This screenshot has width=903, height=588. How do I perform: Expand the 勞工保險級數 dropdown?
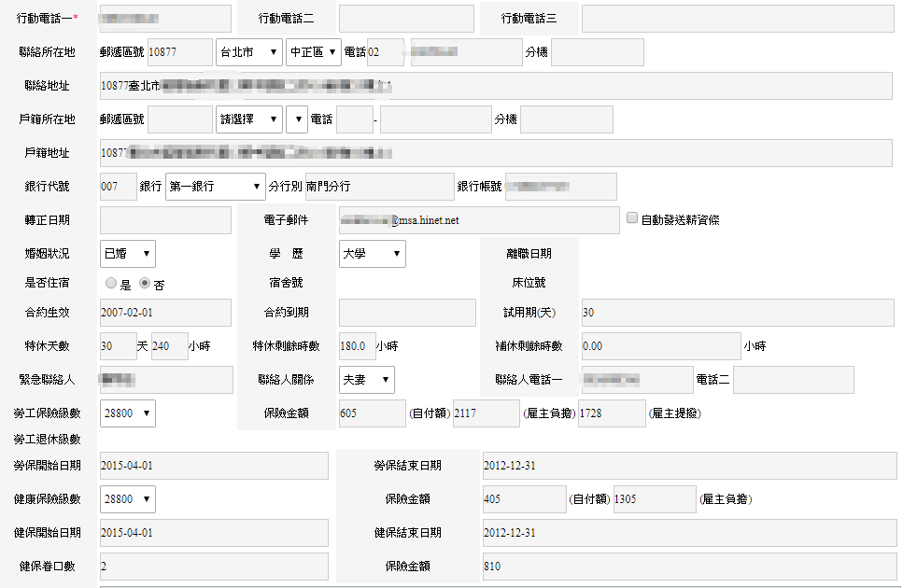pos(127,413)
